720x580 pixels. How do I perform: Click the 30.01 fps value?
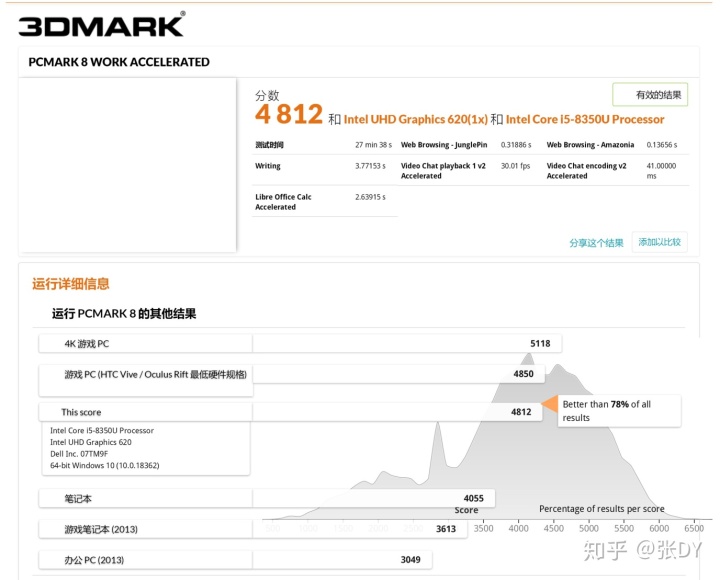click(515, 166)
